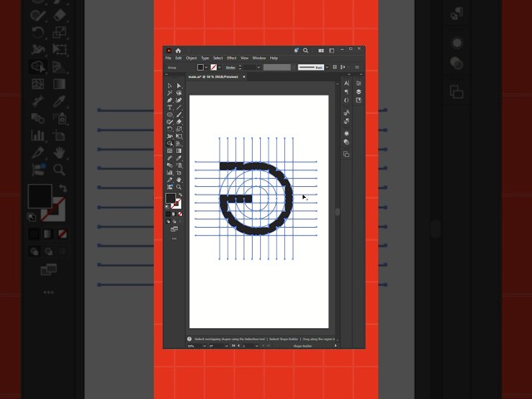Image resolution: width=532 pixels, height=399 pixels.
Task: Click the toolbar Fill color box
Action: tap(170, 198)
